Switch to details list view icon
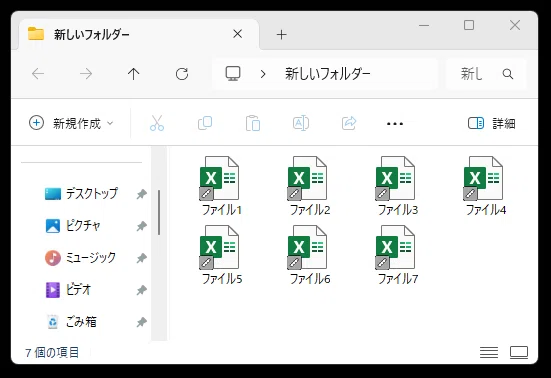The width and height of the screenshot is (551, 378). 489,352
